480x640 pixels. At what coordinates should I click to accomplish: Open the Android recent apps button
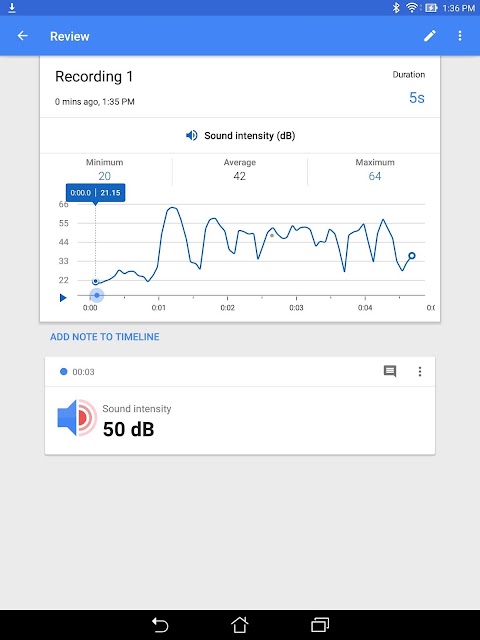pyautogui.click(x=320, y=625)
